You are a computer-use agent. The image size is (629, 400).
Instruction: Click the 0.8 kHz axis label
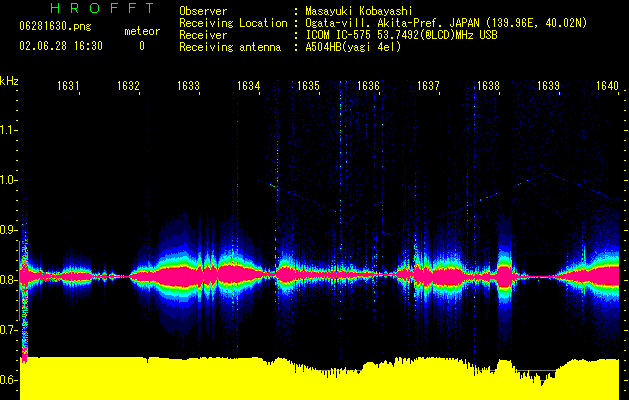(7, 280)
